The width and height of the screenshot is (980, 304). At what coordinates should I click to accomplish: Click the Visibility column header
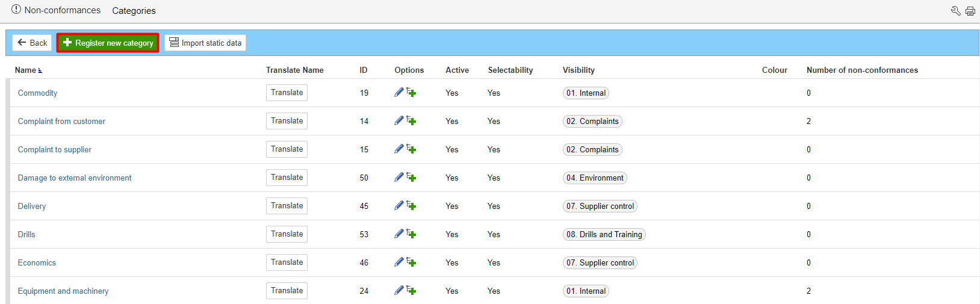coord(578,70)
